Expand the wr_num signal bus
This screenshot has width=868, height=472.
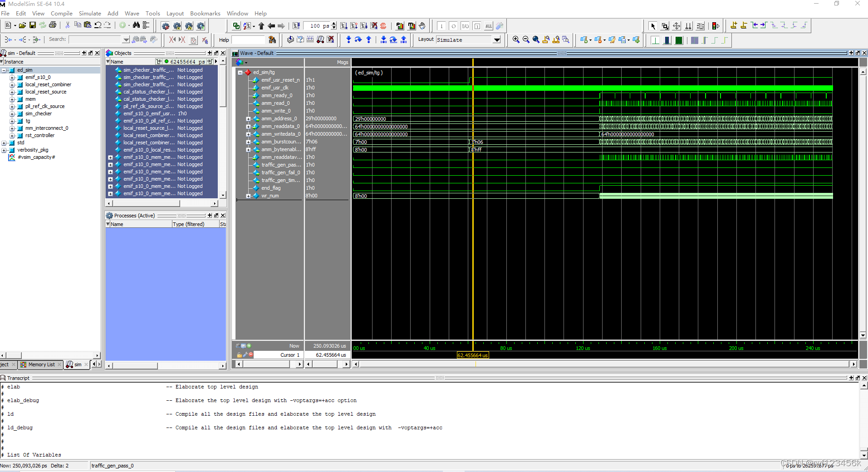[248, 196]
